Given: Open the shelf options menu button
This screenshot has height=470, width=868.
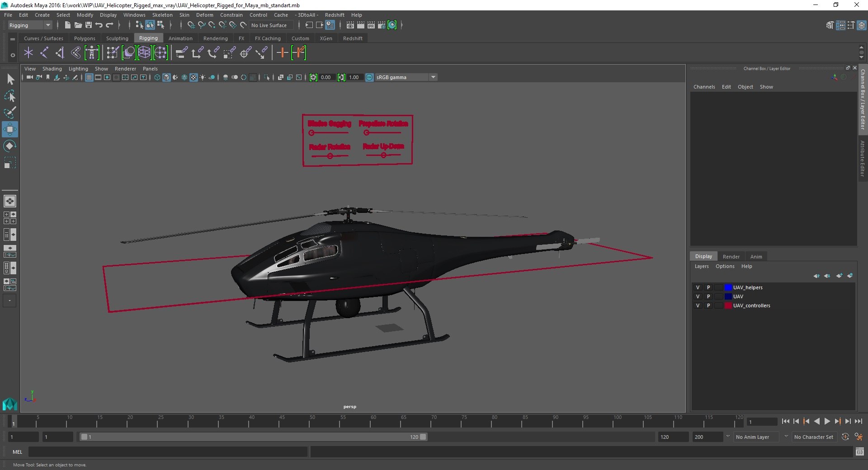Looking at the screenshot, I should coord(13,55).
